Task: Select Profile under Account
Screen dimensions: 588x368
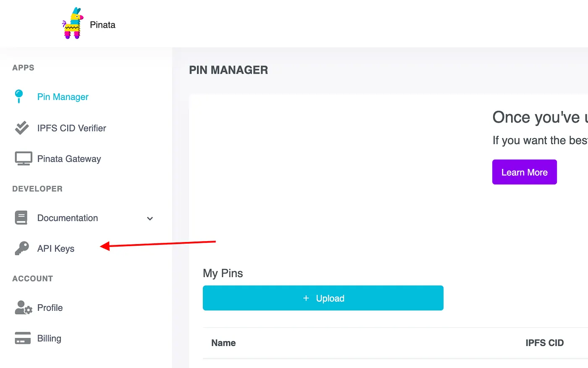Action: click(x=50, y=308)
